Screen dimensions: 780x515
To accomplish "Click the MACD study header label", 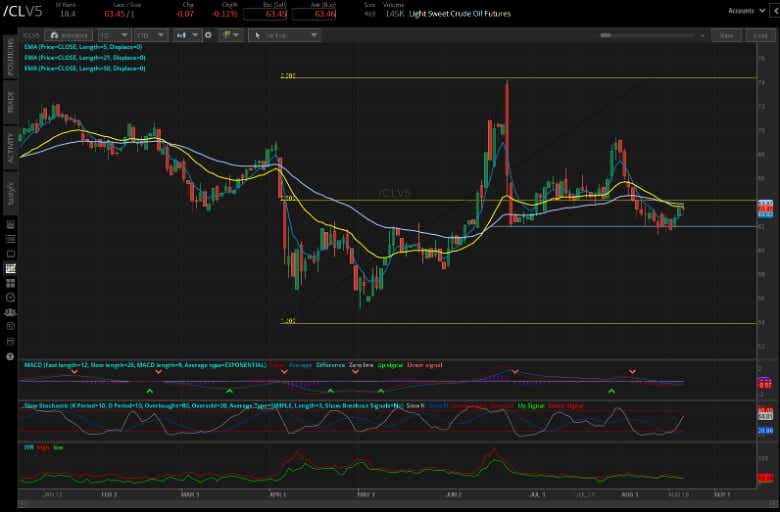I will point(145,365).
